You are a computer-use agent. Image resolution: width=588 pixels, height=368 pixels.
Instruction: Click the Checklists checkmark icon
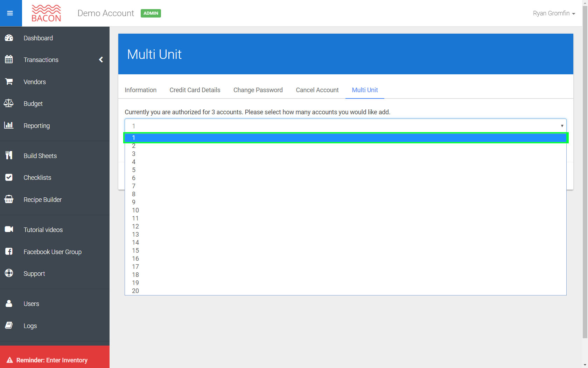pyautogui.click(x=9, y=177)
